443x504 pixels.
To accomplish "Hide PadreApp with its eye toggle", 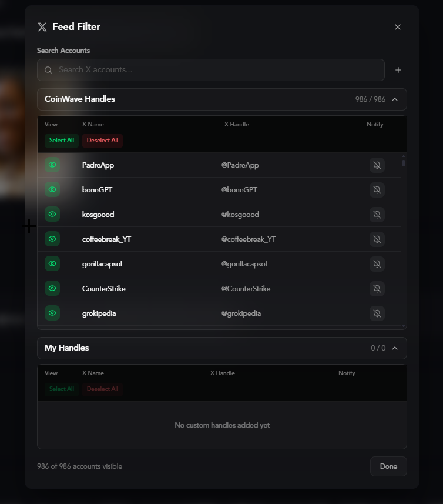I will coord(52,165).
